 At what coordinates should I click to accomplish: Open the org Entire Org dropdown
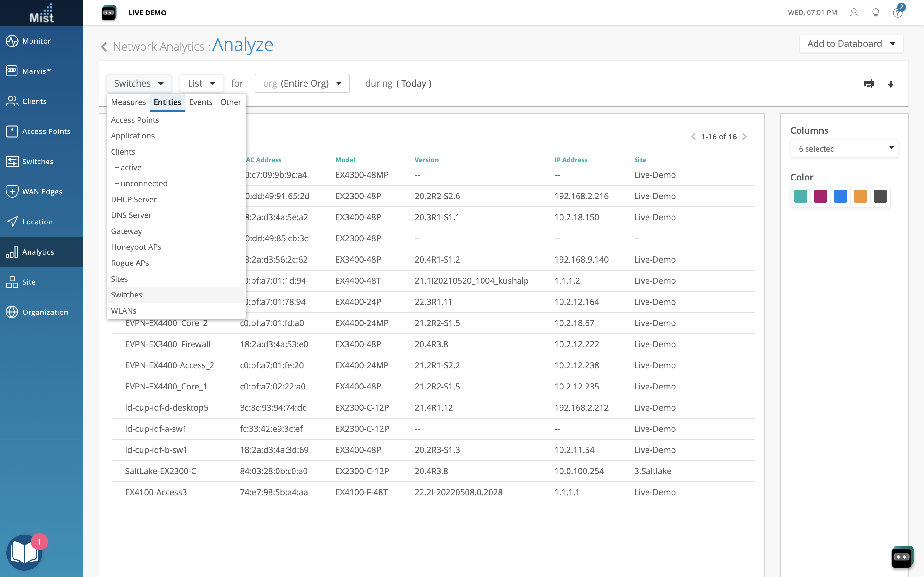[x=302, y=84]
